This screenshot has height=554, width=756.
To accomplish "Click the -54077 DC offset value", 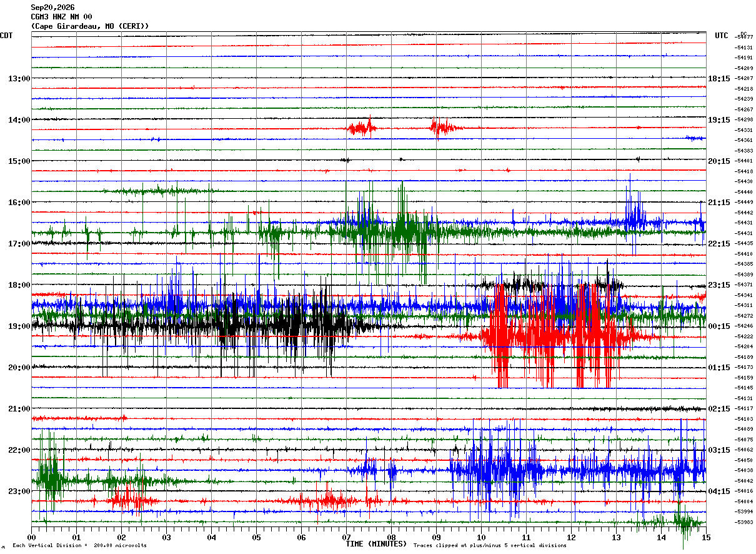I will tap(744, 38).
